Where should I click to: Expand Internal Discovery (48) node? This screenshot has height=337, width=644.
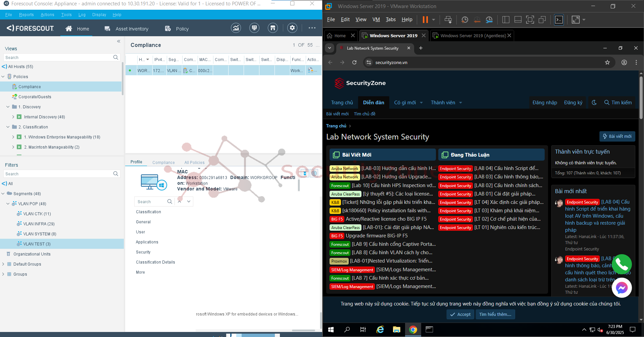(x=13, y=117)
